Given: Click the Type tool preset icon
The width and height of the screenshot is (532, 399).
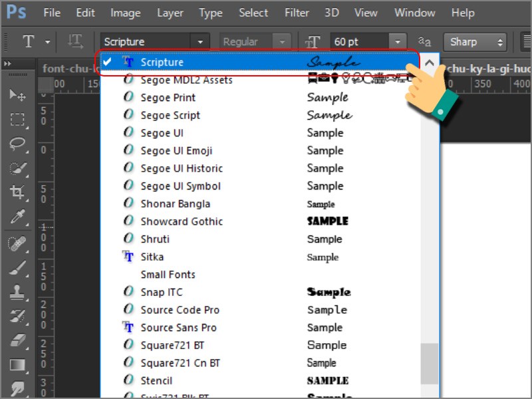Looking at the screenshot, I should pos(29,41).
